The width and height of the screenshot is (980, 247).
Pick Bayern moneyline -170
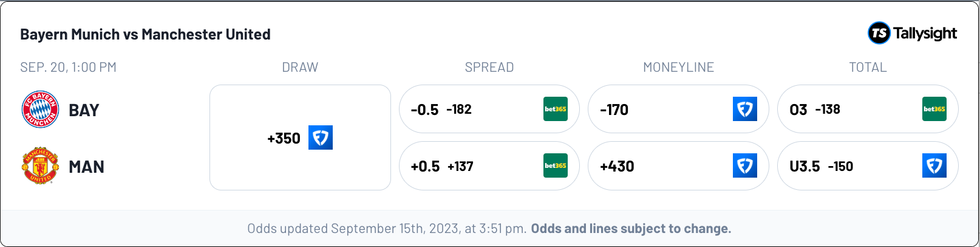(x=679, y=109)
